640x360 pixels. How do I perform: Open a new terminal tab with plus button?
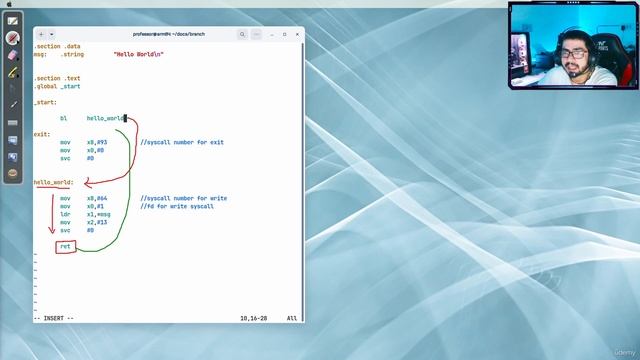(x=41, y=34)
